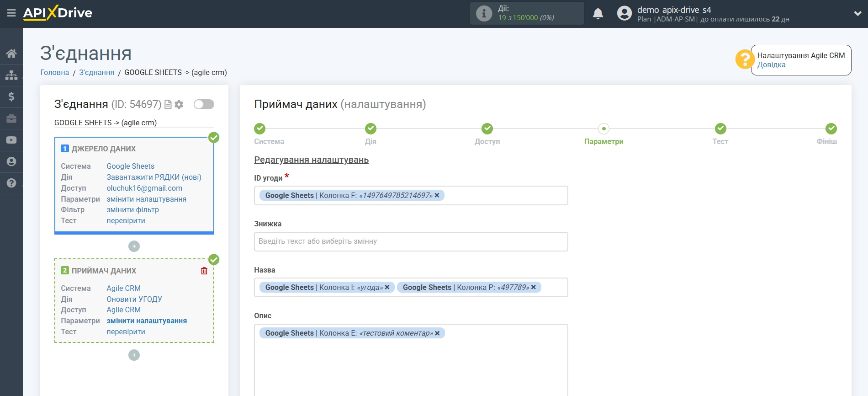Click the actions info icon
868x396 pixels.
[x=484, y=13]
